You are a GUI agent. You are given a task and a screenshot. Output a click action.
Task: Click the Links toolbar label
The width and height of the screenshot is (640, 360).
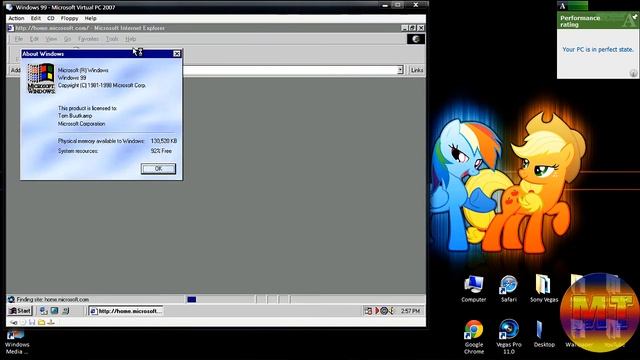click(x=417, y=70)
